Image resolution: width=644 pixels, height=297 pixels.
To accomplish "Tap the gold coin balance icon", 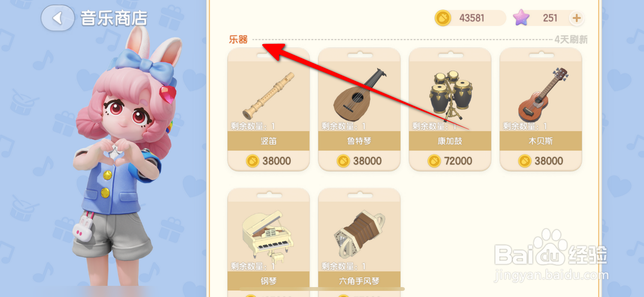I will (443, 18).
